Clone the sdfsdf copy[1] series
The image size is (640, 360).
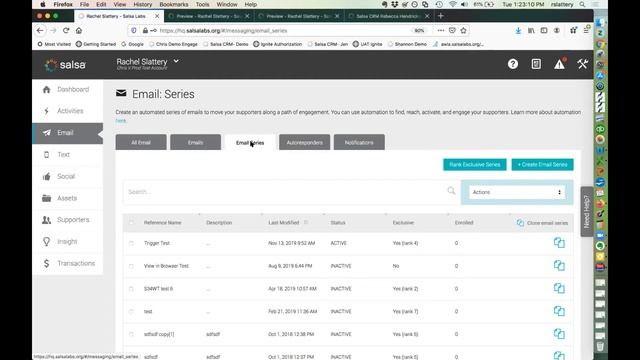559,334
